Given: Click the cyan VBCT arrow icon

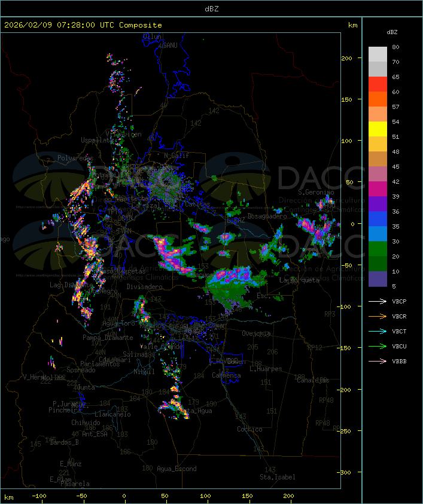Looking at the screenshot, I should tap(378, 331).
